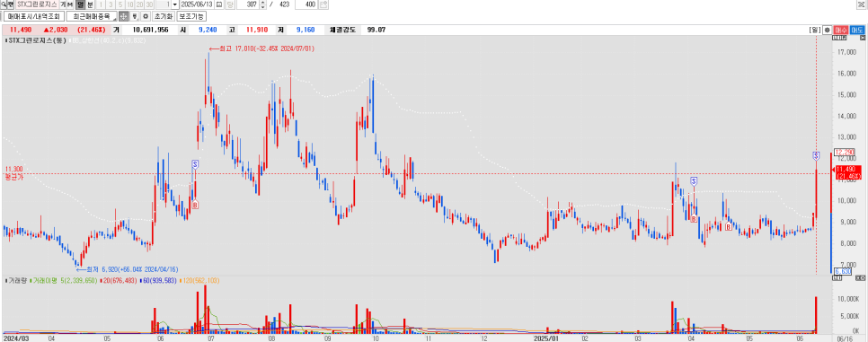This screenshot has width=868, height=342.
Task: Click the 거래이평 5 legend entry
Action: click(x=65, y=281)
